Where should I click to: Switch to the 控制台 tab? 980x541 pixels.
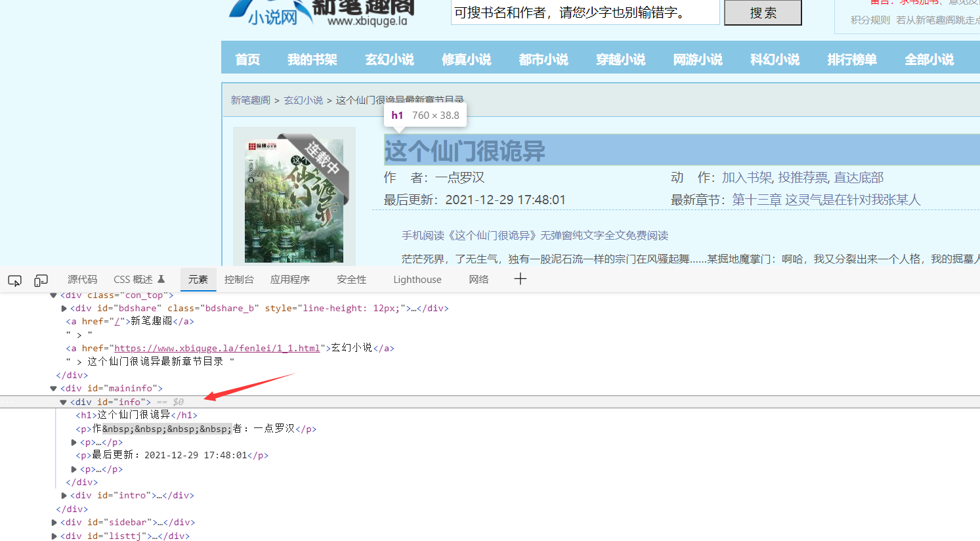(239, 280)
